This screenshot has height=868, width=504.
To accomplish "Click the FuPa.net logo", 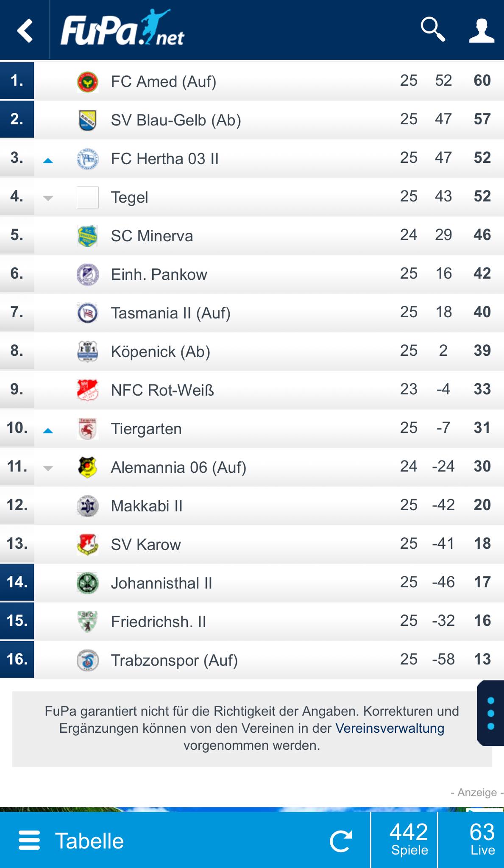I will tap(122, 28).
